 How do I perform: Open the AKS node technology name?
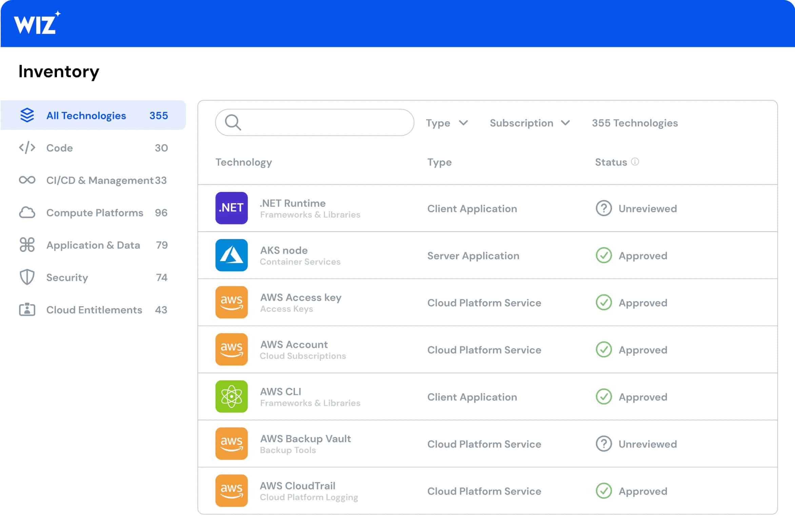tap(284, 250)
